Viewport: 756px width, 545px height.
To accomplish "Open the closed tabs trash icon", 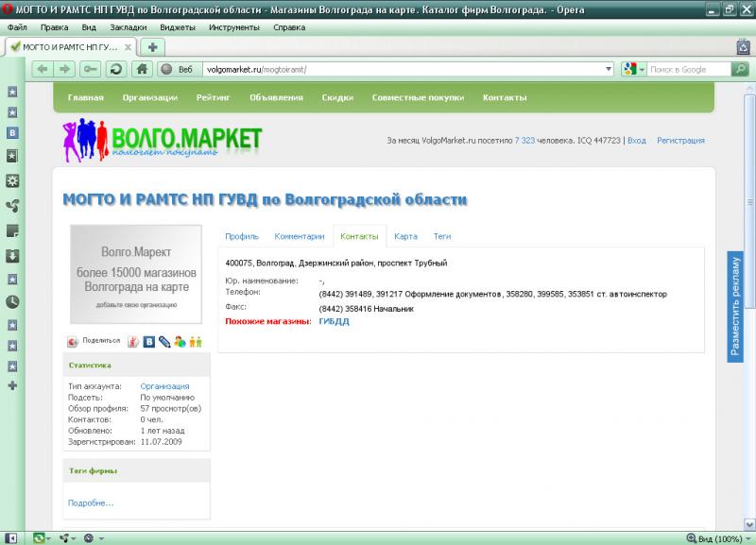I will click(744, 46).
